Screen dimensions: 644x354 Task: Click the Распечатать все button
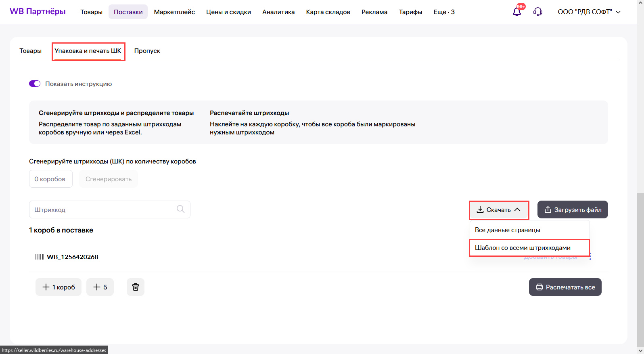pos(565,287)
